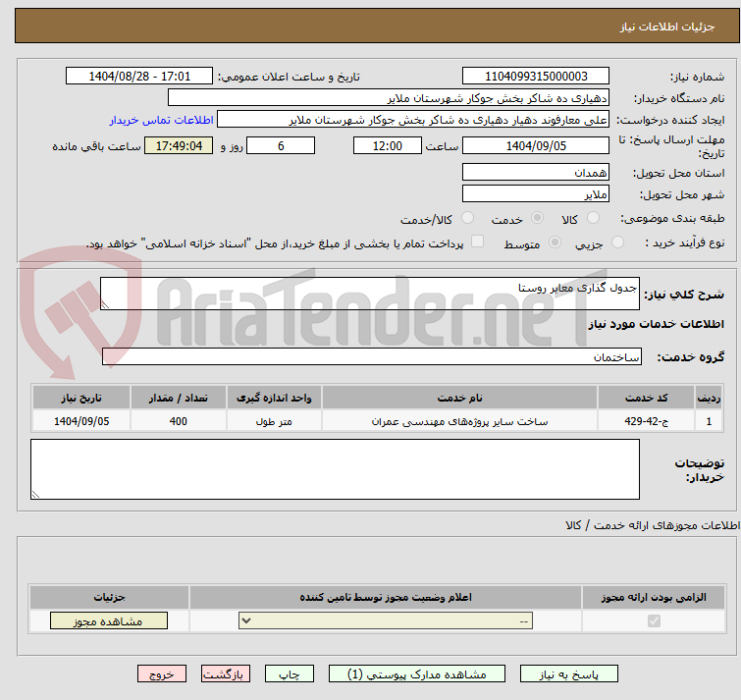
Task: Click service code cell ج-42-429
Action: 646,420
